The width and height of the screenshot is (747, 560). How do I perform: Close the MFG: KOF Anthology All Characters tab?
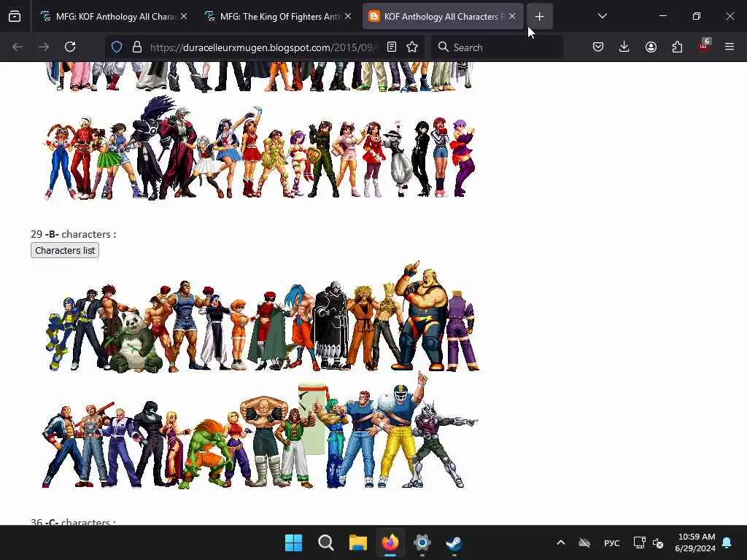click(x=184, y=17)
